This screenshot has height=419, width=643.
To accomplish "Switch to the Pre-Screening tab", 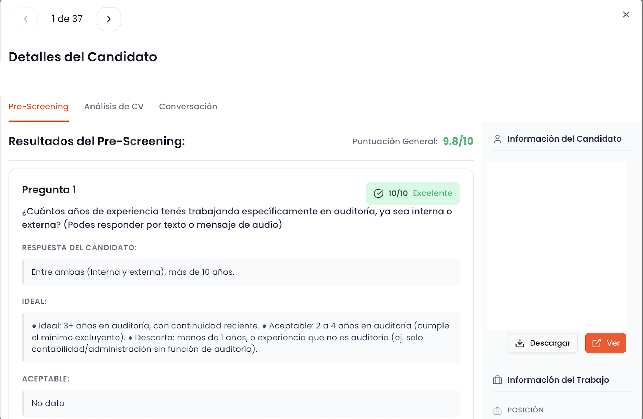I will pyautogui.click(x=39, y=107).
